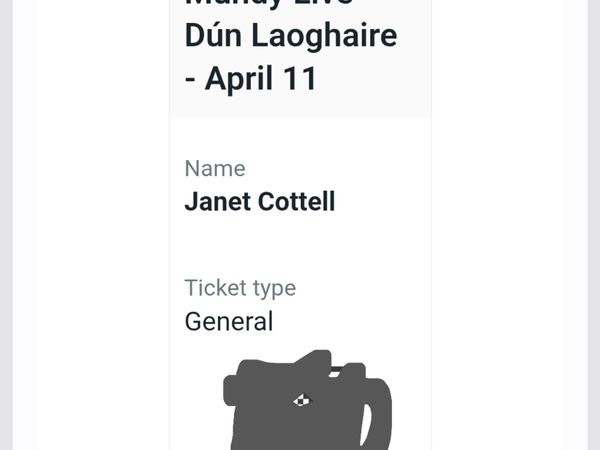
Task: Click the surname "Cottell"
Action: [x=297, y=201]
